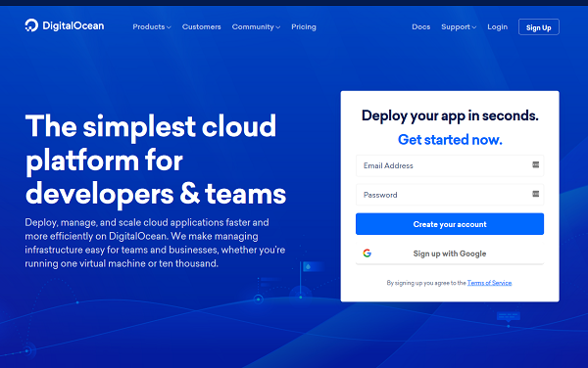Viewport: 588px width, 368px height.
Task: Open the Terms of Service link
Action: [489, 283]
